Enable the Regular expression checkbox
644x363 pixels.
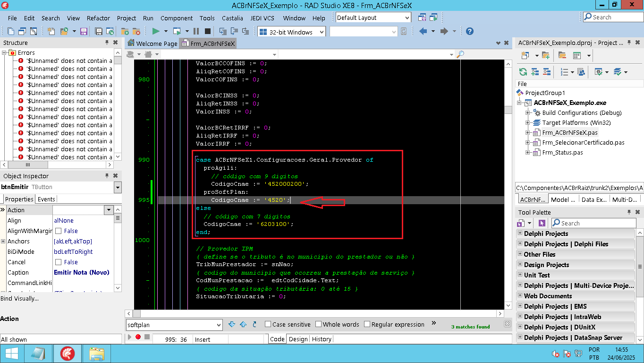click(x=367, y=324)
